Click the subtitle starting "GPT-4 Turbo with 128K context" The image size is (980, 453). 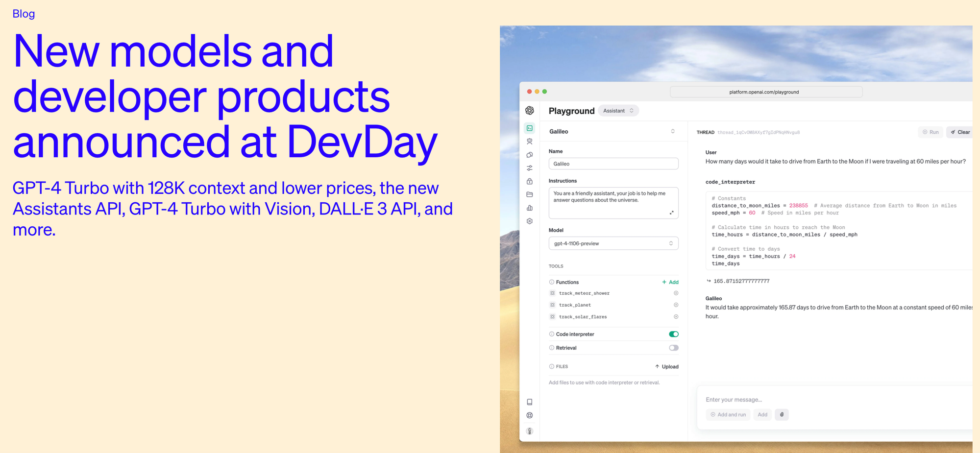[x=233, y=209]
